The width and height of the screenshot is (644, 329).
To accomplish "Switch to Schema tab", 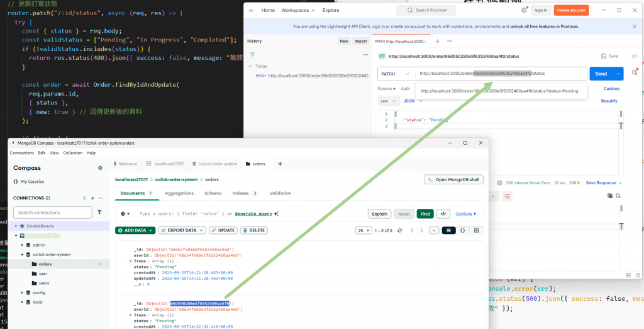I will pyautogui.click(x=213, y=193).
